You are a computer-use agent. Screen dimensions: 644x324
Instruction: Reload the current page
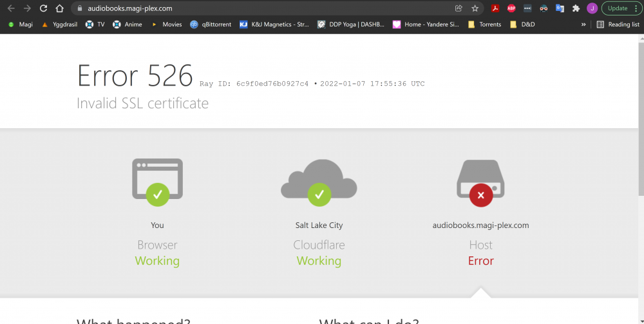point(43,8)
